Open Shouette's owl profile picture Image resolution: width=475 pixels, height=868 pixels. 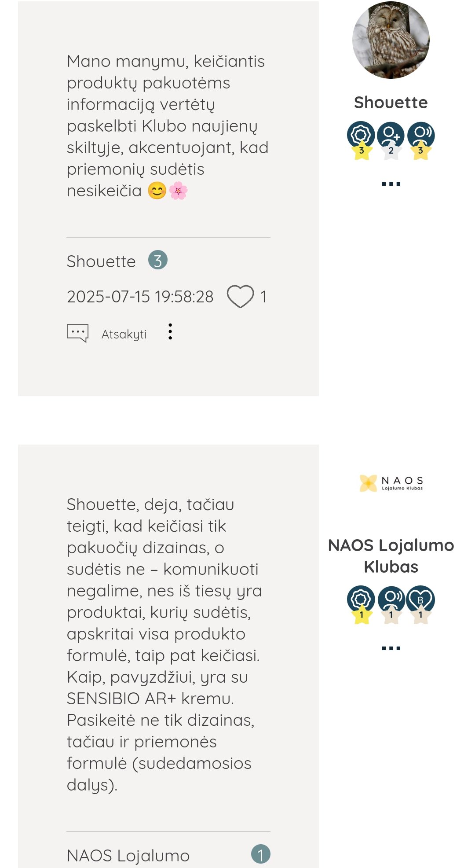[391, 40]
